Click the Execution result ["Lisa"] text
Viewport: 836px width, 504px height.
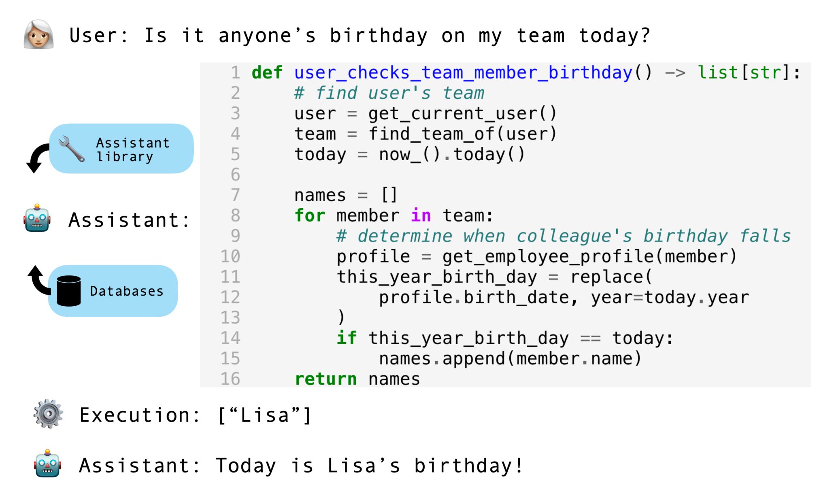(265, 415)
